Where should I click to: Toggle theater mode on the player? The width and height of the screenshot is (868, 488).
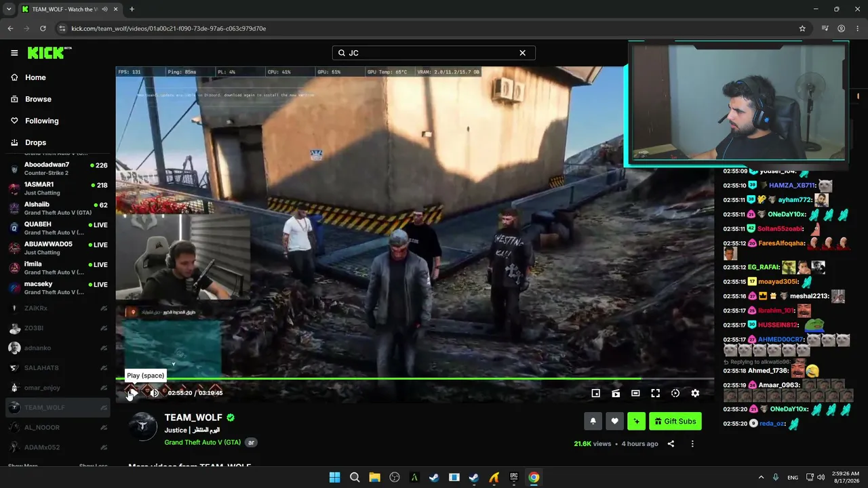[x=635, y=393]
